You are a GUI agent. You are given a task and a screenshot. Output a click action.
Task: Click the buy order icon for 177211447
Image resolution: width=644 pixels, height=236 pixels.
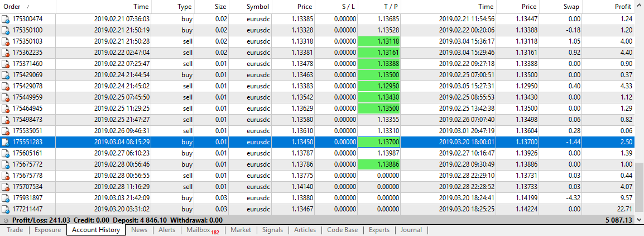click(x=6, y=209)
